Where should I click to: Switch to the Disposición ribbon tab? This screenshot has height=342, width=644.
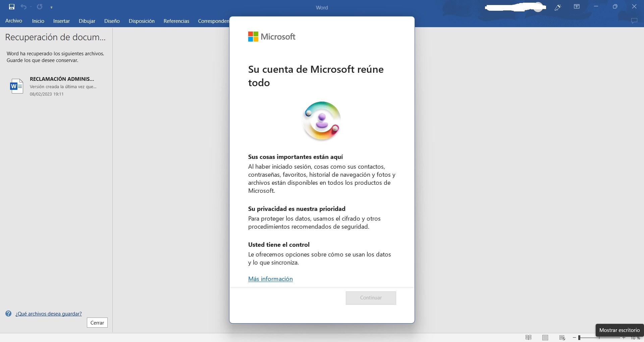point(142,21)
